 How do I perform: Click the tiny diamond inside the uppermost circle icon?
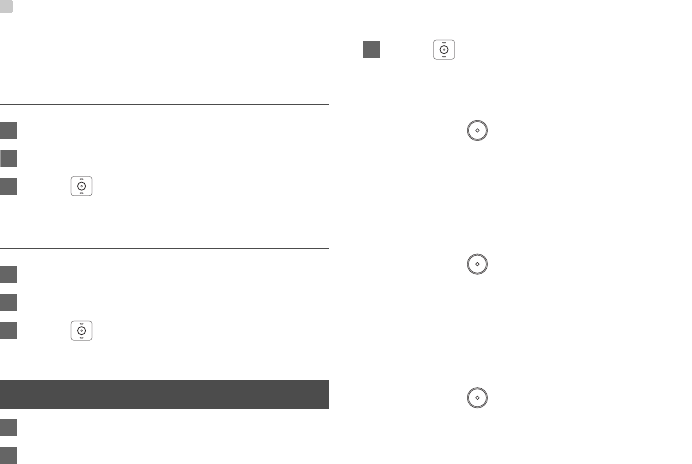click(x=477, y=130)
